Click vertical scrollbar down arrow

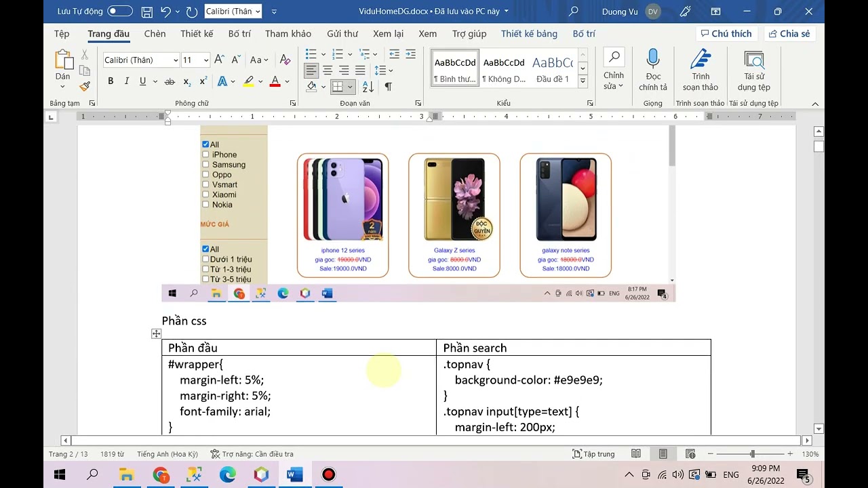pyautogui.click(x=818, y=428)
